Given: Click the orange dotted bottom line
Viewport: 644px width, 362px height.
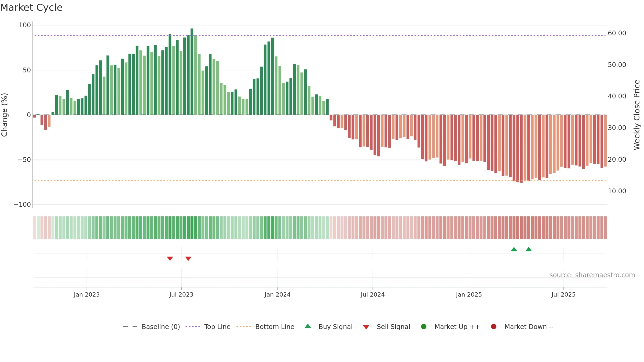Looking at the screenshot, I should tap(320, 181).
